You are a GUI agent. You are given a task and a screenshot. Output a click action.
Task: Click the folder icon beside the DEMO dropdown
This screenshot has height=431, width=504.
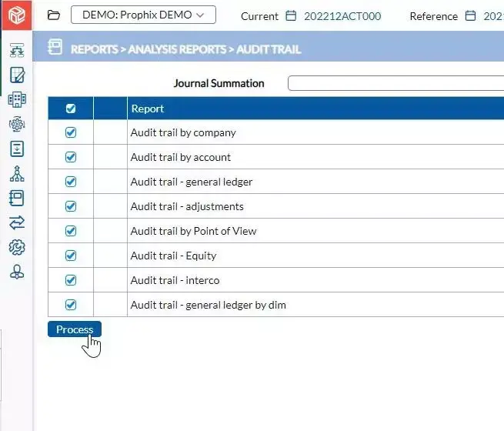[x=54, y=15]
